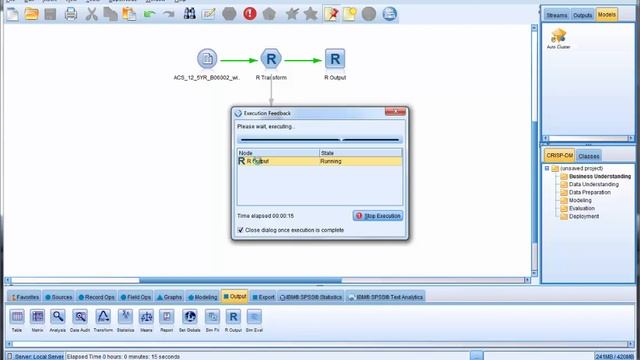Click the blue server icon in toolbar

[389, 14]
